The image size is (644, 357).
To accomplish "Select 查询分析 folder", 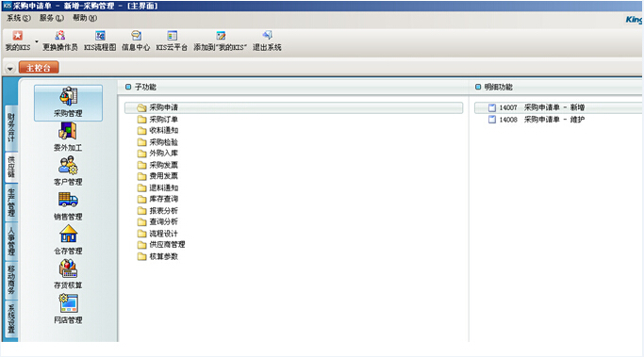I will 158,221.
